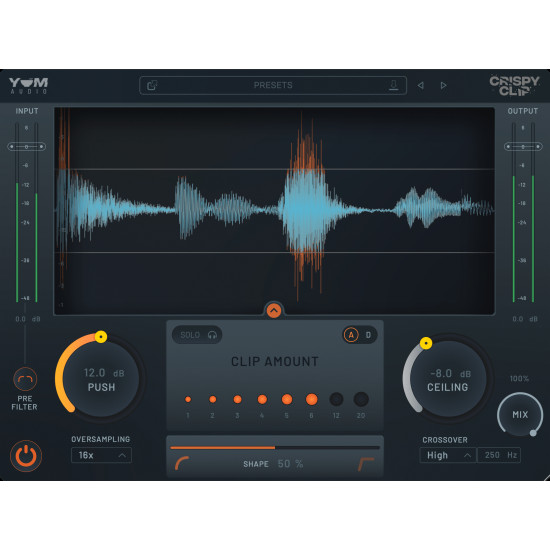Image resolution: width=550 pixels, height=550 pixels.
Task: Set clip amount to 20
Action: (361, 399)
